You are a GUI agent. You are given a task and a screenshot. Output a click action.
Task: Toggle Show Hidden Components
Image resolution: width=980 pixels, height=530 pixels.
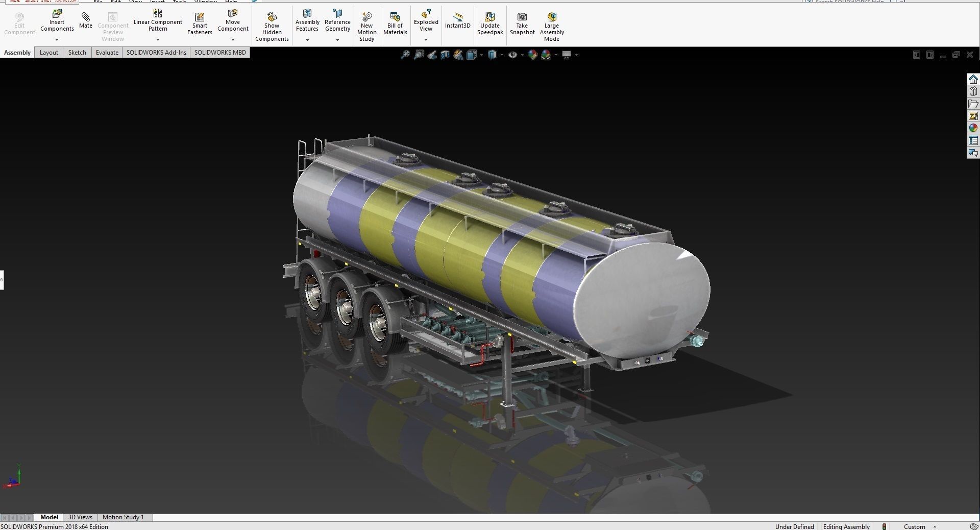pos(272,23)
